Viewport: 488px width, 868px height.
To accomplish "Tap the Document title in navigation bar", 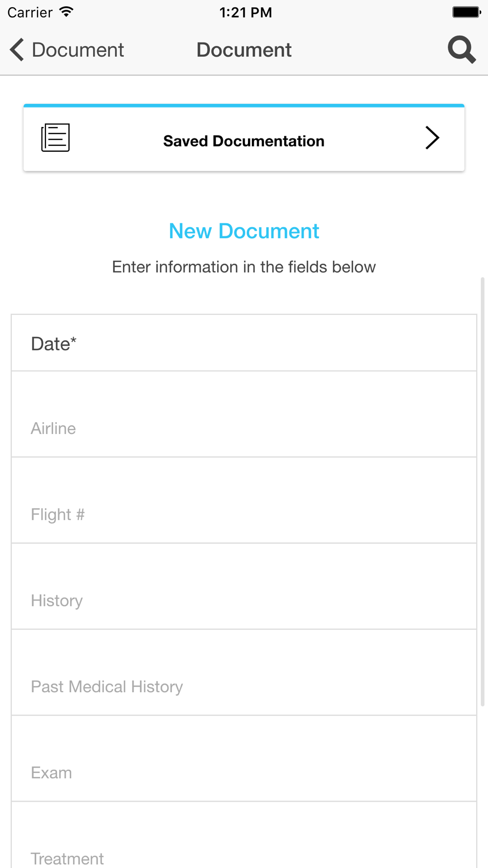I will (x=244, y=50).
